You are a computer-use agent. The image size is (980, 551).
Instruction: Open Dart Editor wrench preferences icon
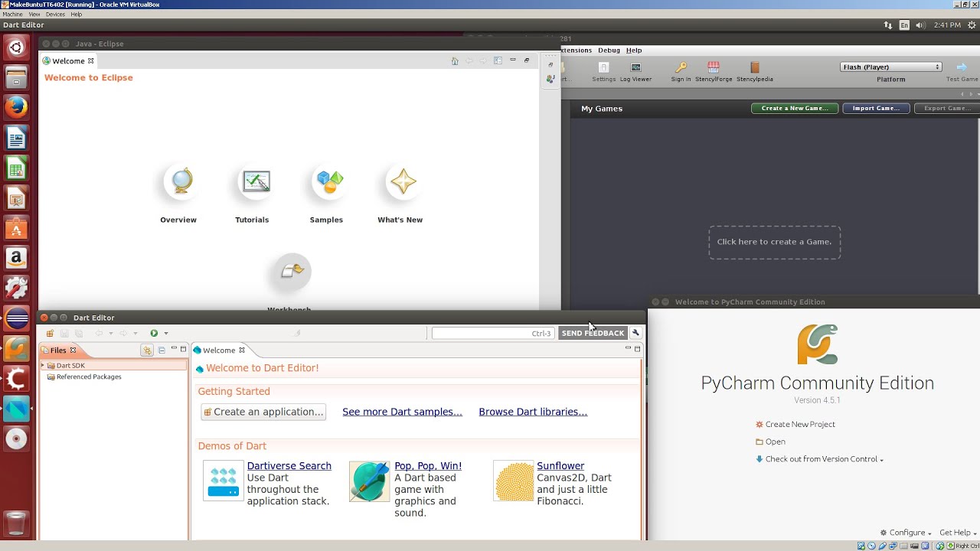point(635,333)
